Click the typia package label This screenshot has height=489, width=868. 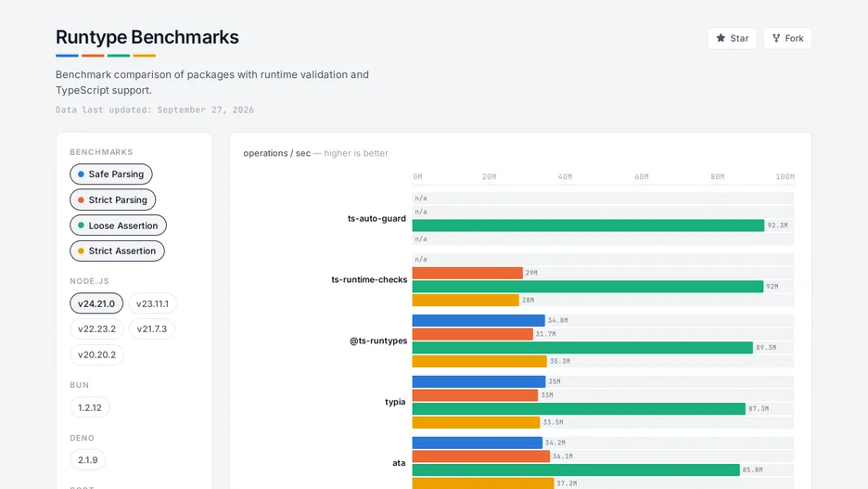tap(395, 402)
